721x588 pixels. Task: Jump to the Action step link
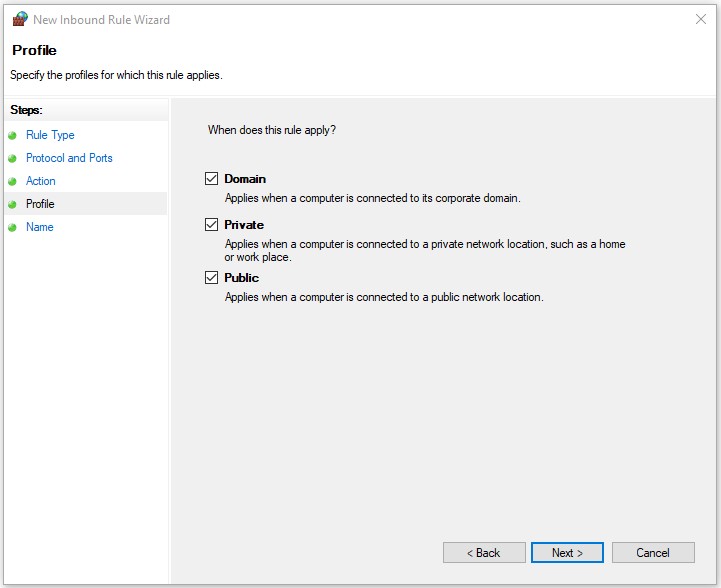[41, 181]
